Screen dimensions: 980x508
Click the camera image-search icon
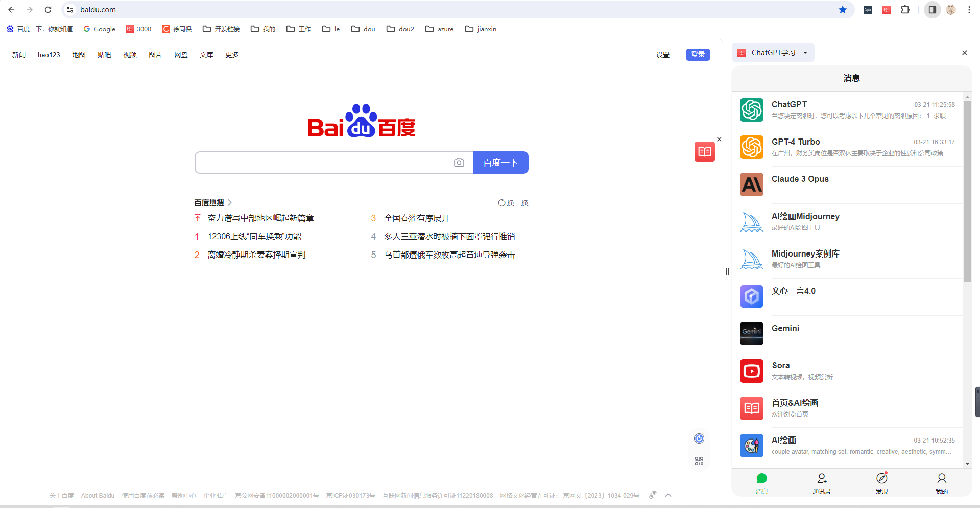[x=459, y=163]
